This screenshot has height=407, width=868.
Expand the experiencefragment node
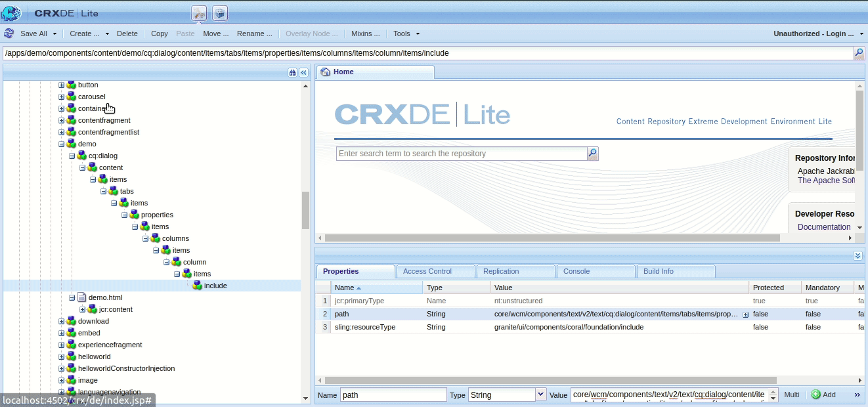[62, 345]
